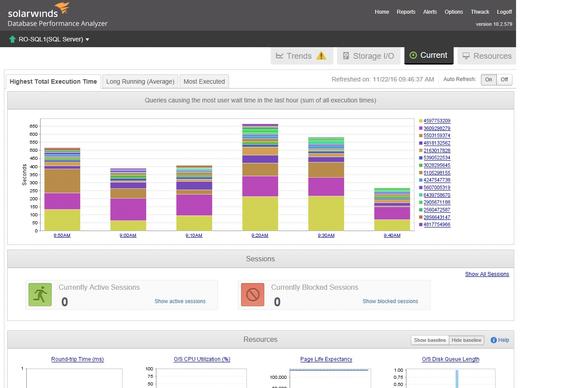Image resolution: width=582 pixels, height=388 pixels.
Task: Select the Show baseline button
Action: click(430, 340)
